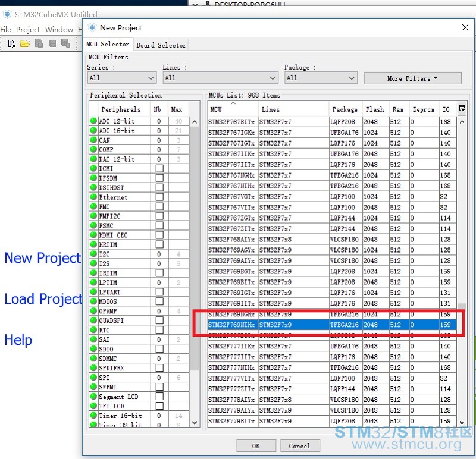Viewport: 476px width, 459px height.
Task: Open the Project menu
Action: (x=28, y=29)
